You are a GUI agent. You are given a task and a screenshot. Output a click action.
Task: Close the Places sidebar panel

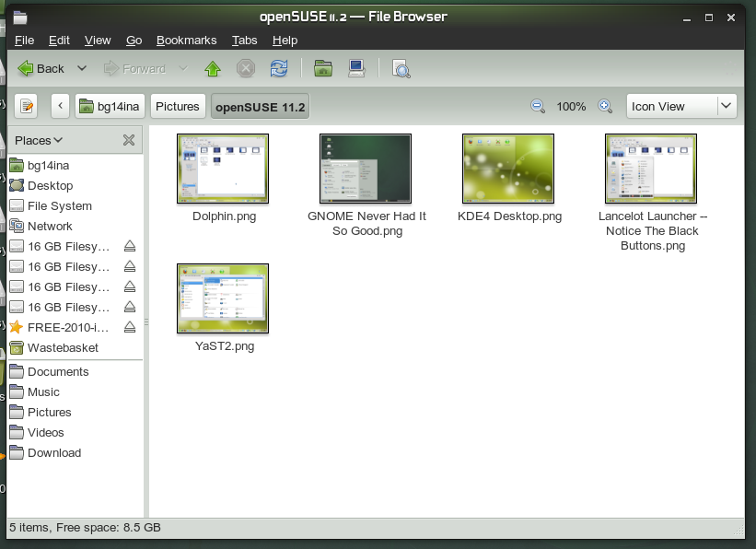[x=129, y=140]
